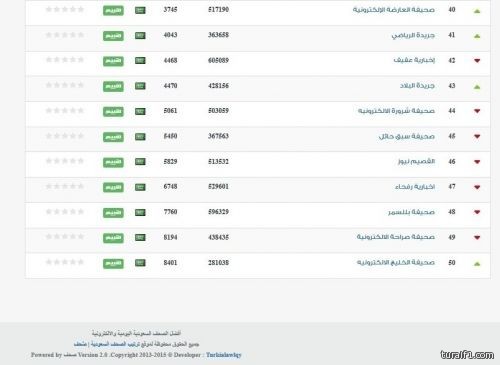
Task: Click the green rate button in rank 44 row
Action: tap(113, 111)
